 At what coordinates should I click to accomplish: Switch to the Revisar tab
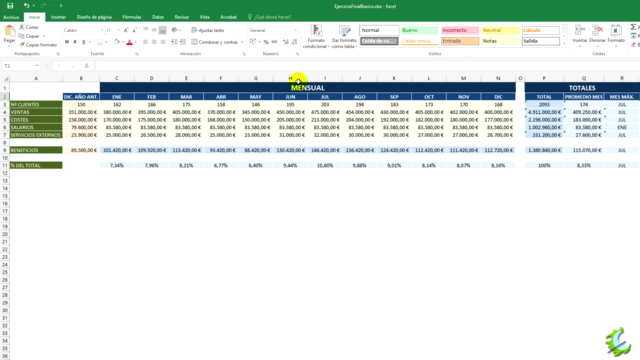coord(182,17)
